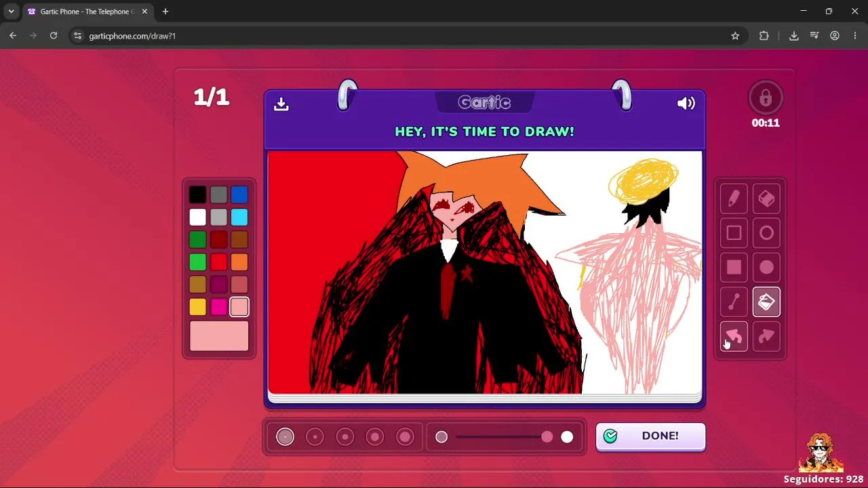Click the lock icon above the timer

pyautogui.click(x=766, y=98)
